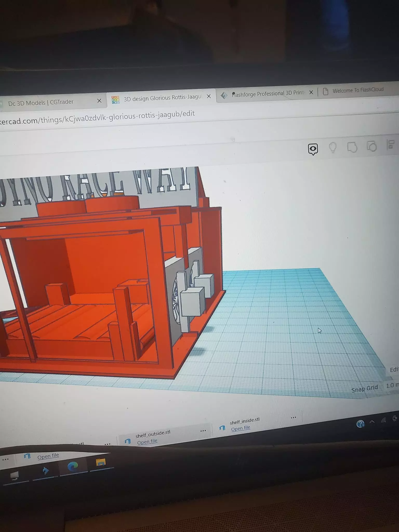Viewport: 399px width, 532px height.
Task: Click the page icon on FlashCloud tab
Action: [325, 91]
